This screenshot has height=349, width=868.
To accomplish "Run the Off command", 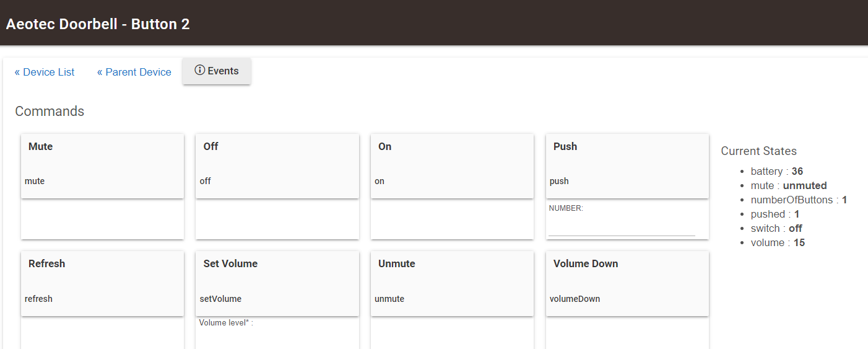I will [x=277, y=166].
